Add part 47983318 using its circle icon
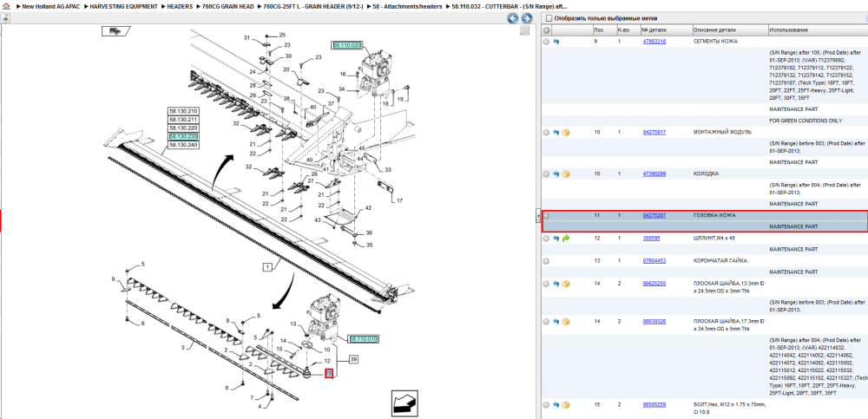 (546, 42)
